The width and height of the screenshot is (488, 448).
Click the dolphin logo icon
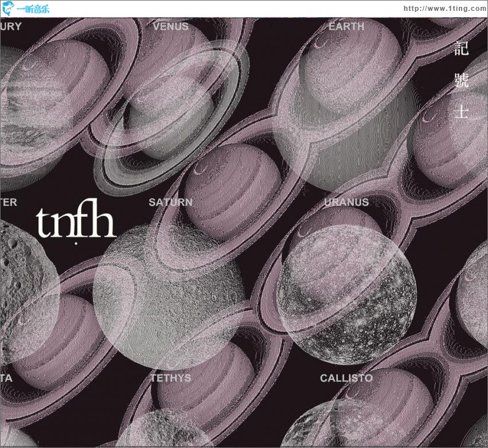8,9
